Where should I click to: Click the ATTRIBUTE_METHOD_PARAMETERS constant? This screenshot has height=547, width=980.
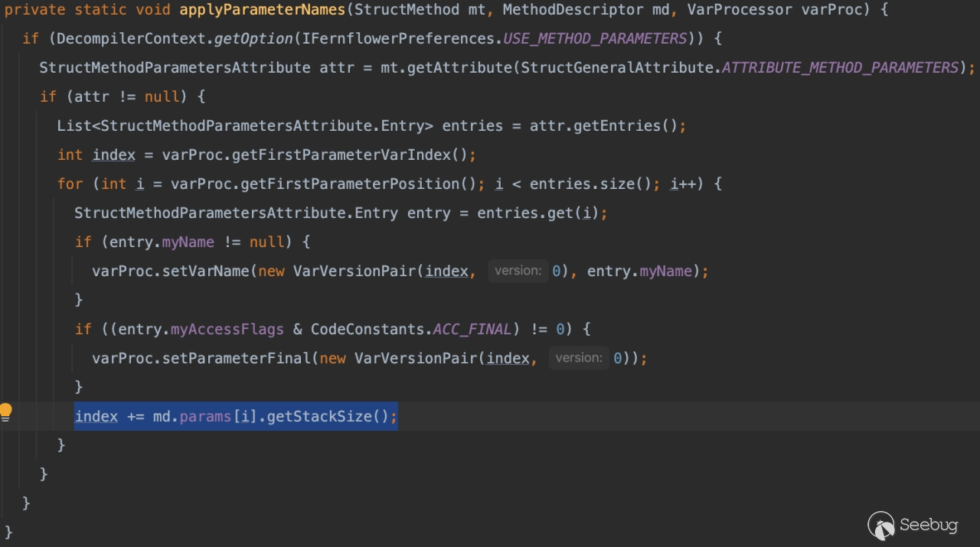(x=840, y=67)
